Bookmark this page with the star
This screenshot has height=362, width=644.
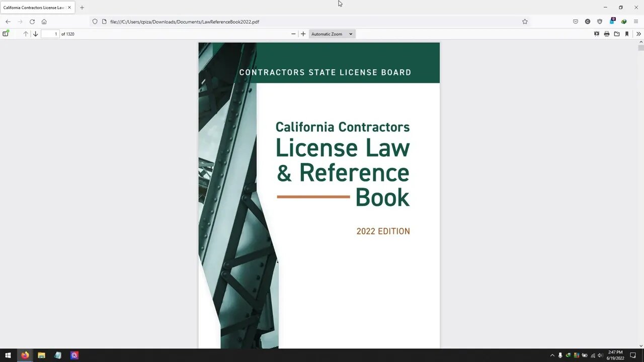pyautogui.click(x=525, y=22)
